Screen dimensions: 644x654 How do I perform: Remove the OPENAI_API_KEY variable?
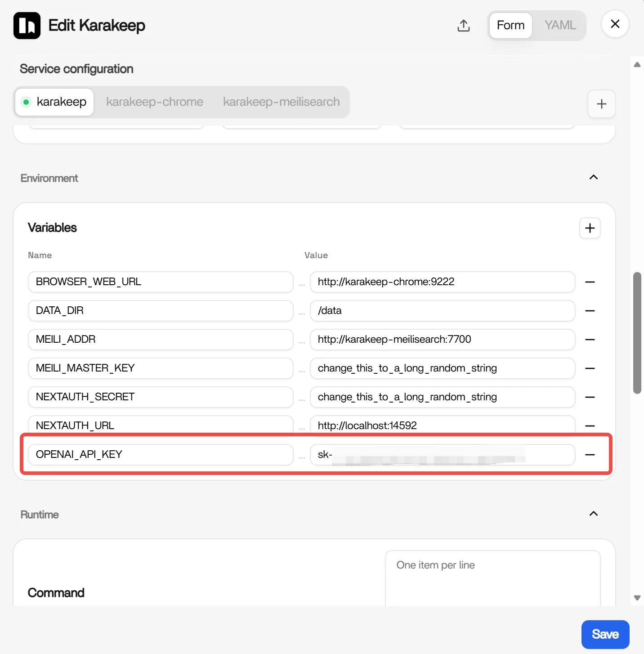point(590,455)
